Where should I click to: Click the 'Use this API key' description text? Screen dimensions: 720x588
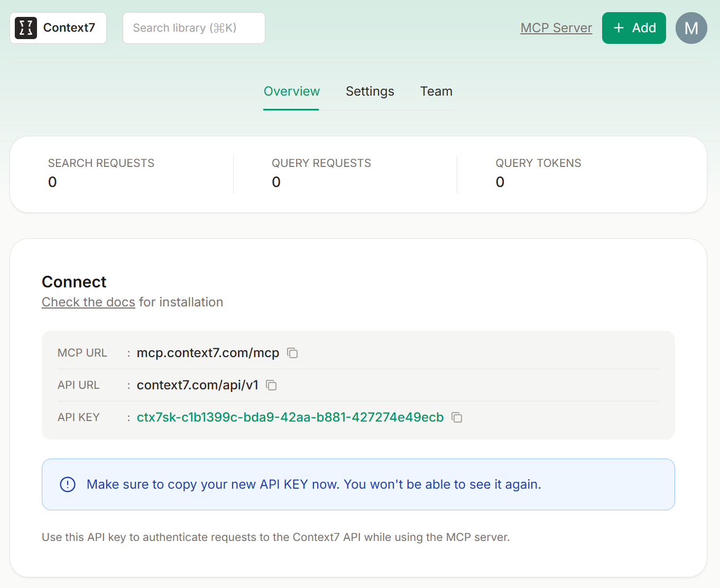pyautogui.click(x=276, y=537)
